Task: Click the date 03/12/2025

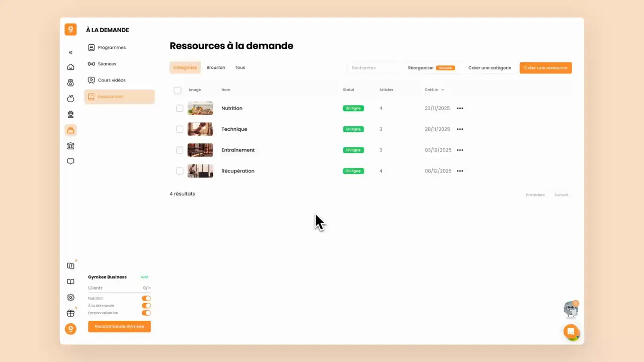Action: pyautogui.click(x=438, y=150)
